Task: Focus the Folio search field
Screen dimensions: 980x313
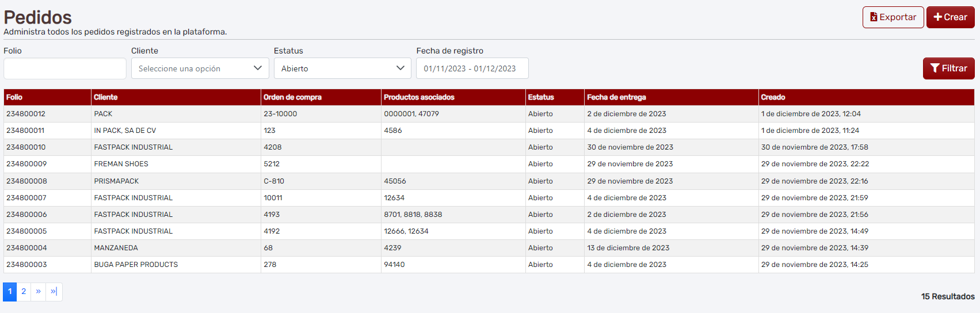Action: click(x=65, y=68)
